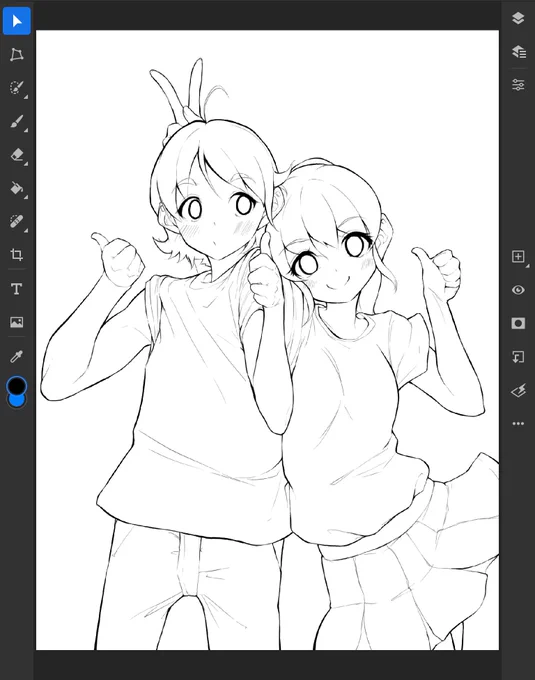Activate the Crop tool
This screenshot has height=680, width=535.
[x=16, y=255]
